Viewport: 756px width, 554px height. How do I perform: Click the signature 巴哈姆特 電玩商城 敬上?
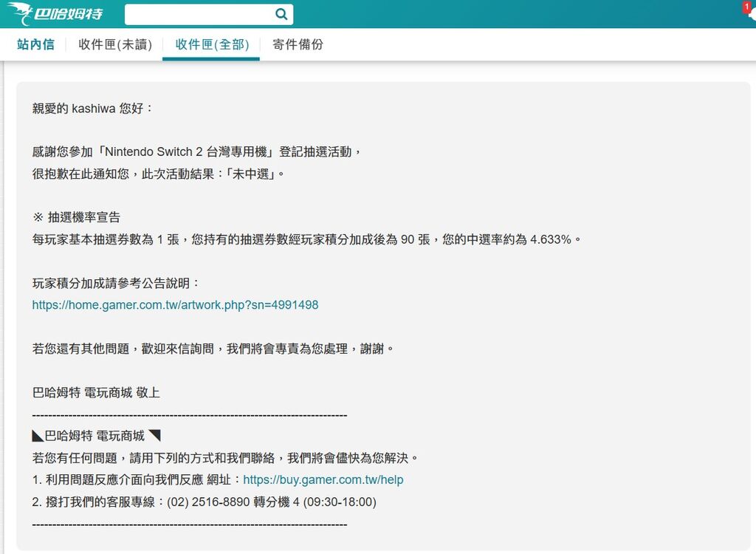pos(96,392)
